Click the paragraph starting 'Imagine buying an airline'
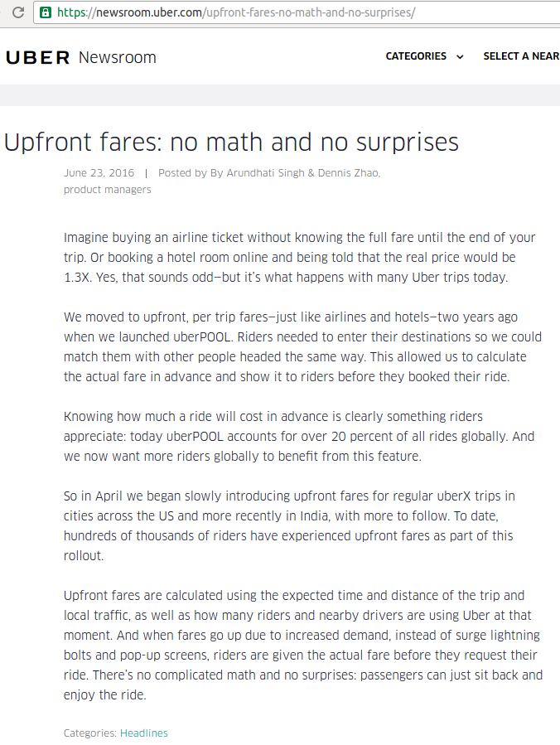This screenshot has height=745, width=560. pos(300,257)
